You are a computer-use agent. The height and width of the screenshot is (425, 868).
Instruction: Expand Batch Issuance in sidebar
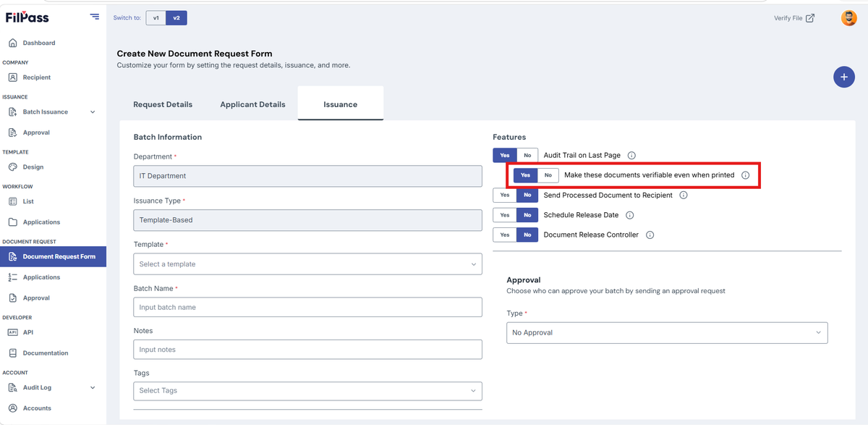click(93, 112)
